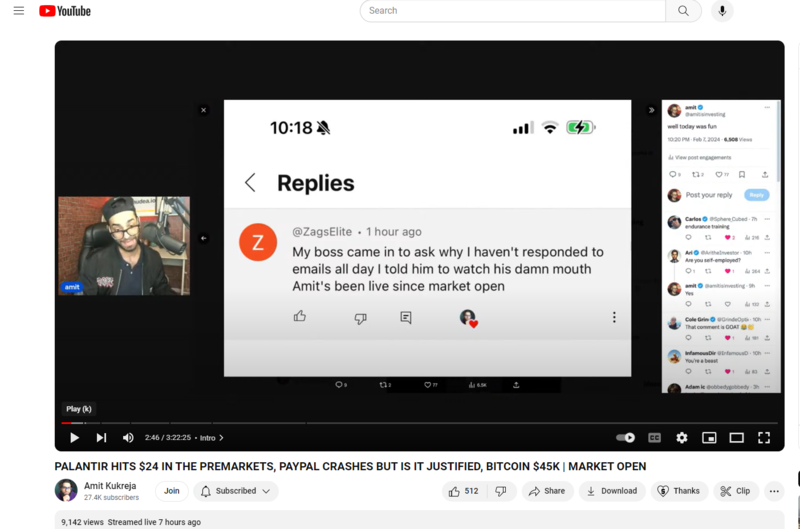Click bookmark icon on amit's tweet

(742, 174)
